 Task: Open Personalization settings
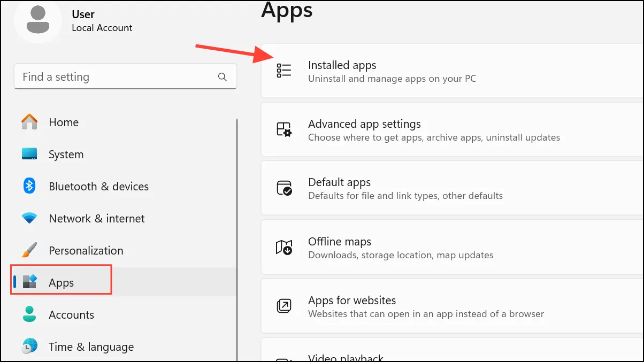123,251
